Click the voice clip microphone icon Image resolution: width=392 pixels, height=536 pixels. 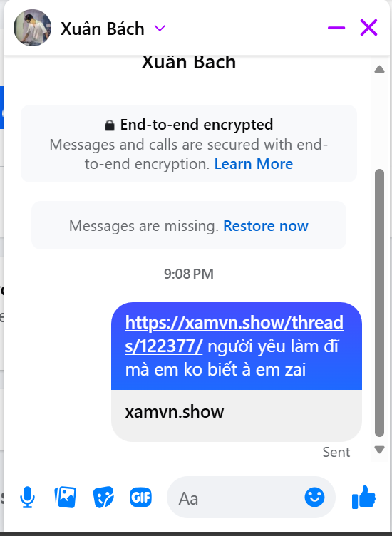click(x=27, y=498)
